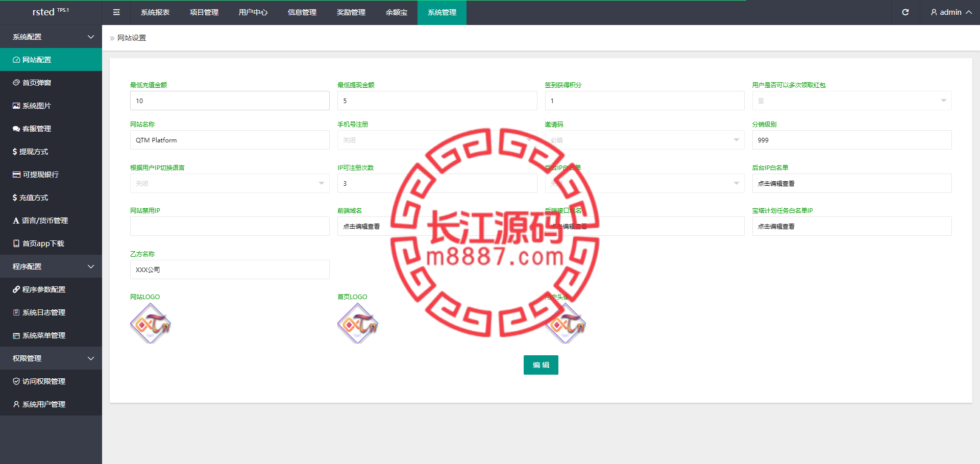Open the 系统报表 top menu
This screenshot has height=464, width=980.
coord(155,12)
